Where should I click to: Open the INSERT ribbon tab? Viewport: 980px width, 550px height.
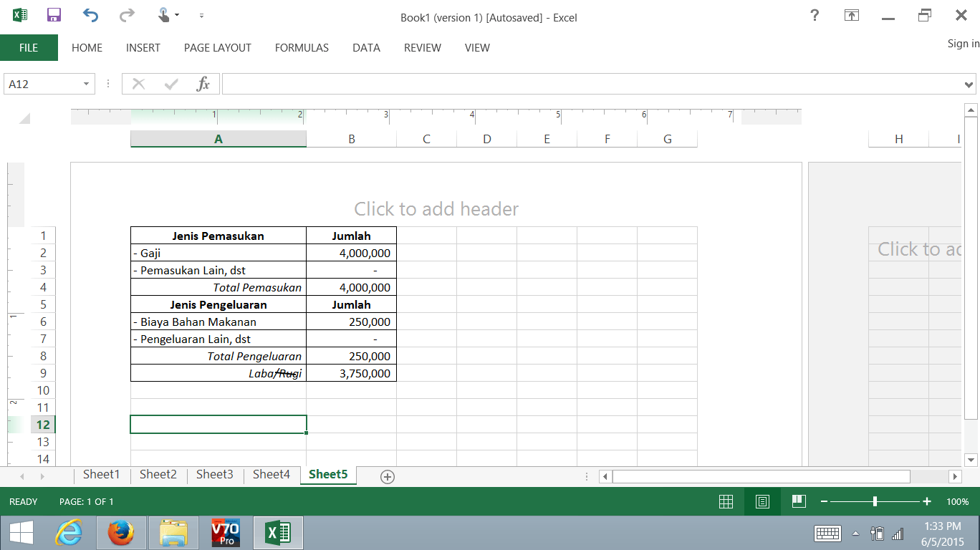point(143,48)
